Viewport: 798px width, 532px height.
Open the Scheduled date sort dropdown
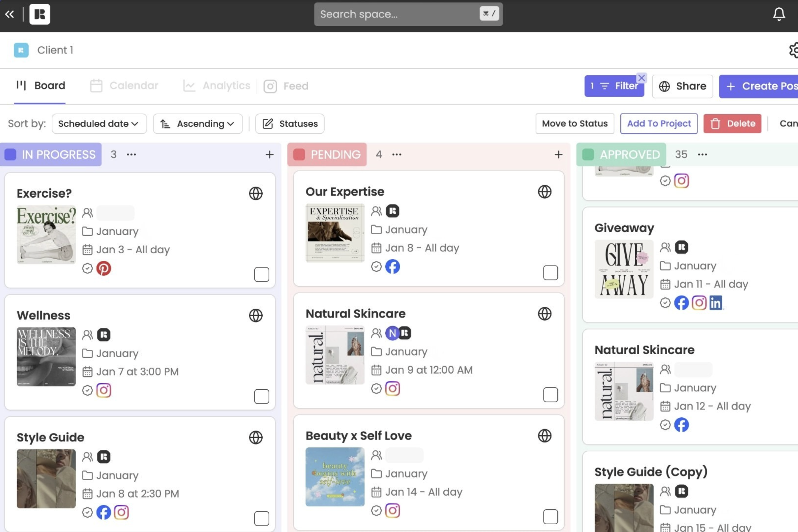click(99, 124)
